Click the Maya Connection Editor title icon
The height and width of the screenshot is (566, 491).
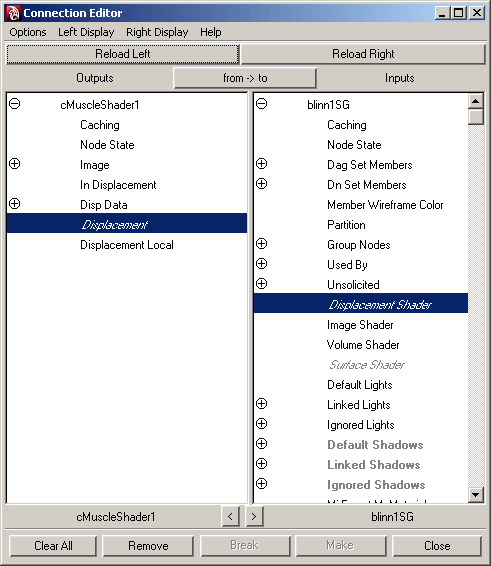click(13, 13)
